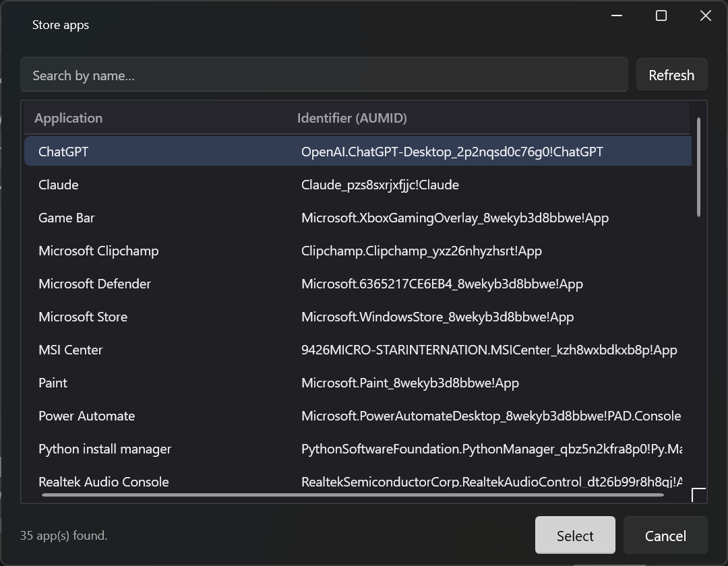
Task: Click the Microsoft.6365217CE6EB4 identifier cell
Action: (442, 284)
